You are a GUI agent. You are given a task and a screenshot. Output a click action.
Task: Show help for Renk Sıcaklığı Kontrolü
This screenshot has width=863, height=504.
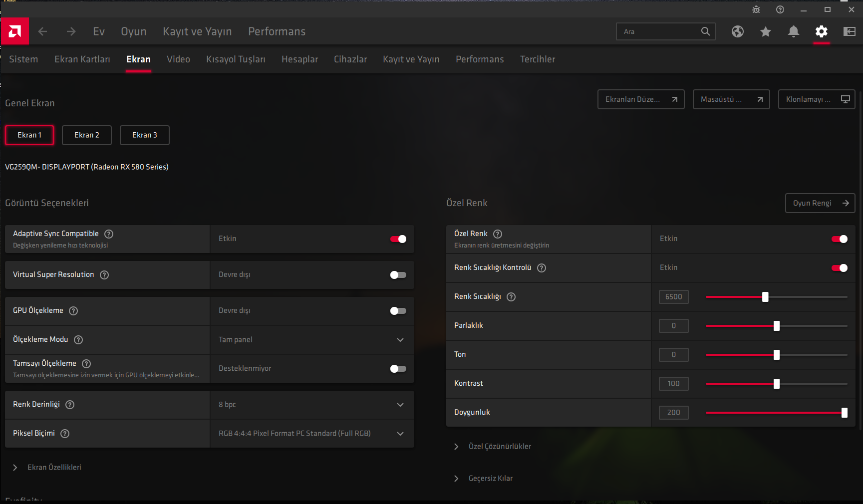pyautogui.click(x=542, y=268)
